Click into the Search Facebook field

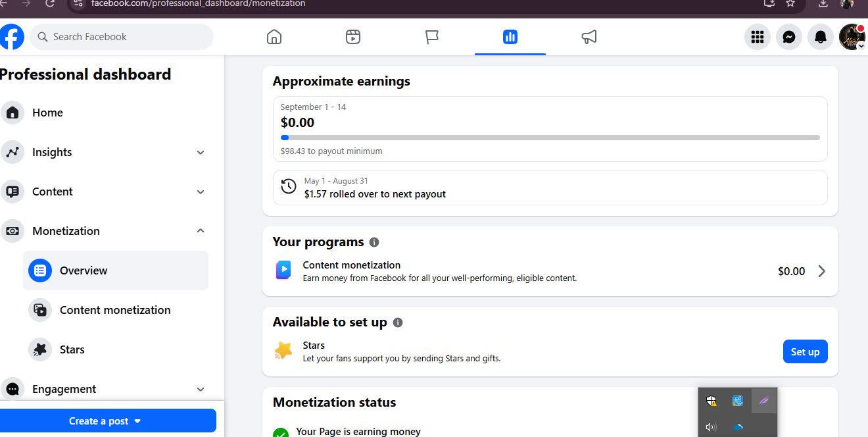[x=122, y=37]
